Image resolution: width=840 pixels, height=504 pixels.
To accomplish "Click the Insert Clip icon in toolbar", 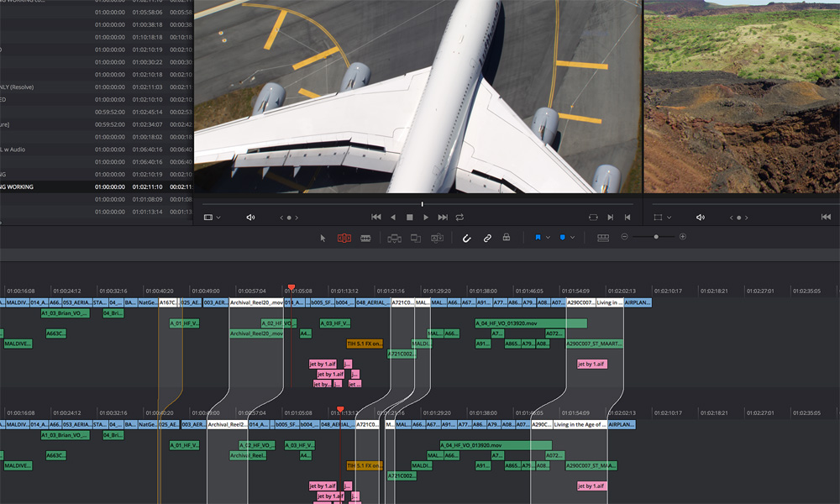I will (394, 239).
